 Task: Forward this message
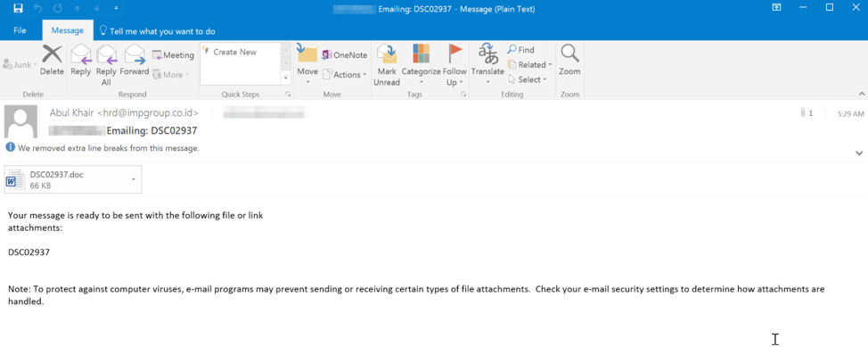pos(135,61)
